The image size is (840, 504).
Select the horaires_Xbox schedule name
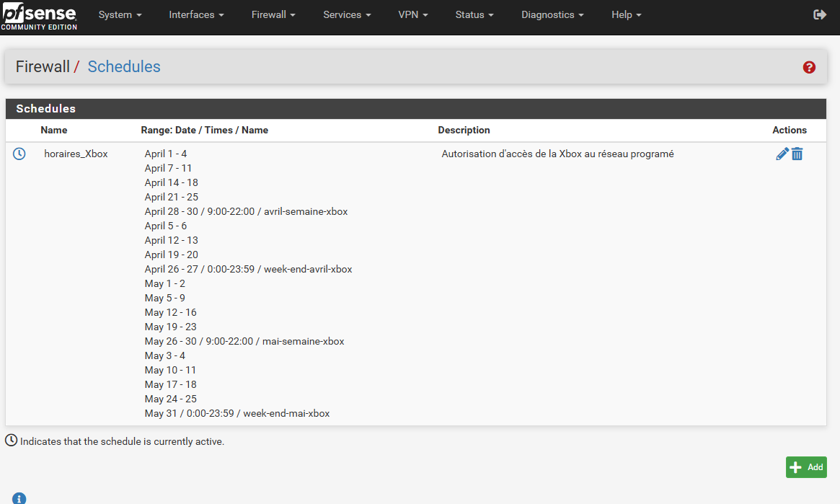(76, 154)
